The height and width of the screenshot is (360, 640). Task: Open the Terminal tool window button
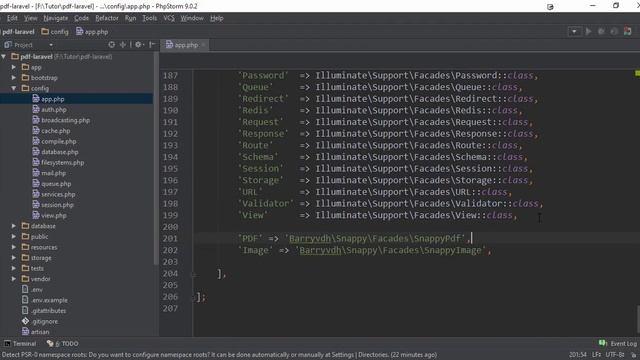click(x=20, y=344)
